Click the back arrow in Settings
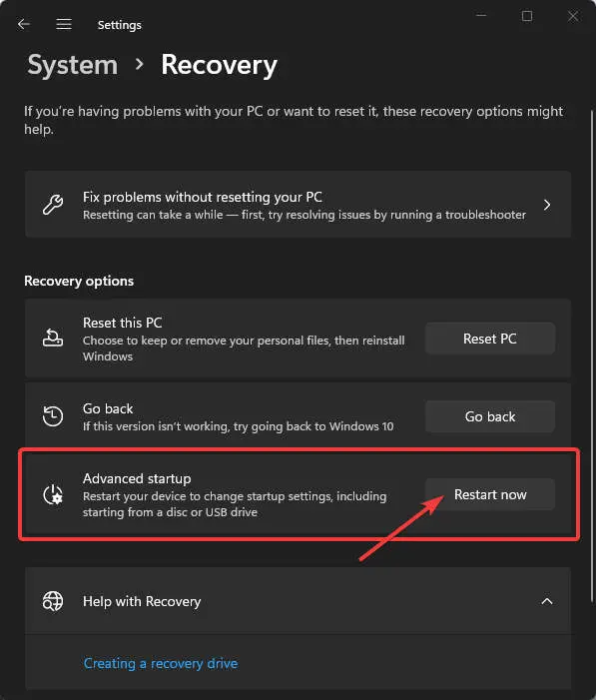 click(24, 24)
